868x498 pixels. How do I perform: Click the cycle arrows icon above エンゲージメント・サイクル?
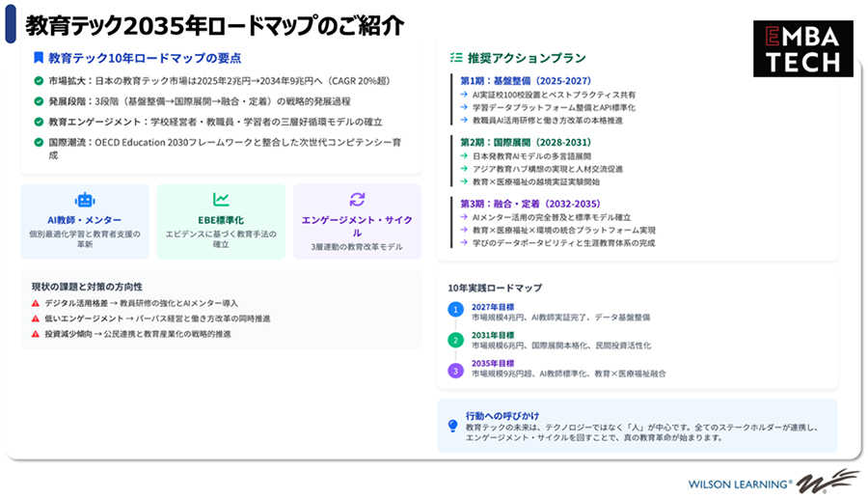point(357,200)
